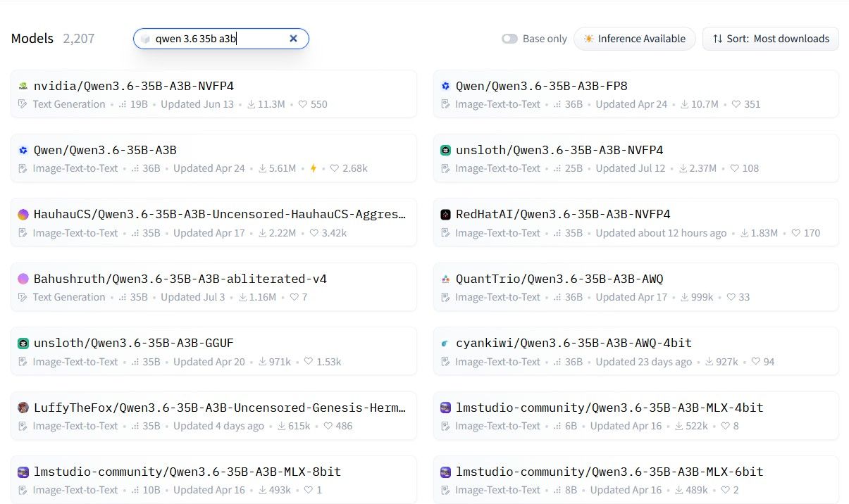The width and height of the screenshot is (849, 504).
Task: Click the heart likes icon showing 3.42k
Action: 314,233
